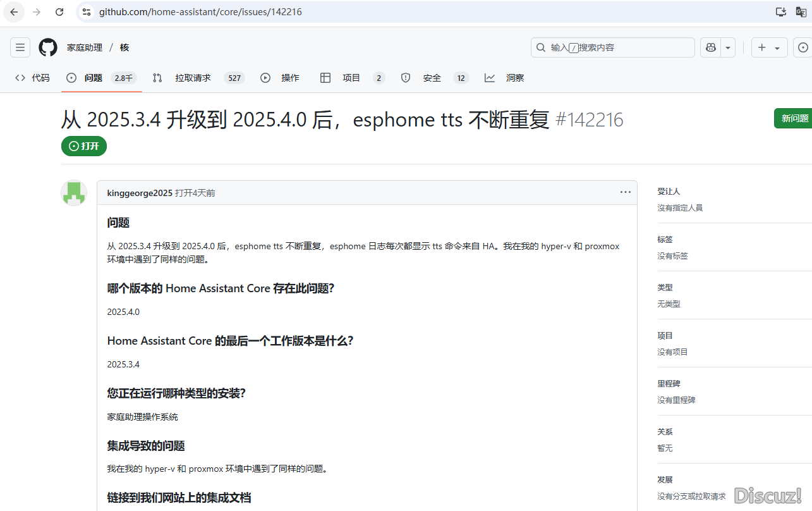
Task: Go to GitHub home via Octocat logo
Action: 48,47
